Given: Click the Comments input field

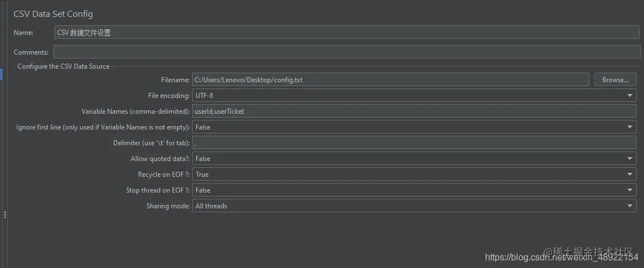Looking at the screenshot, I should (347, 52).
